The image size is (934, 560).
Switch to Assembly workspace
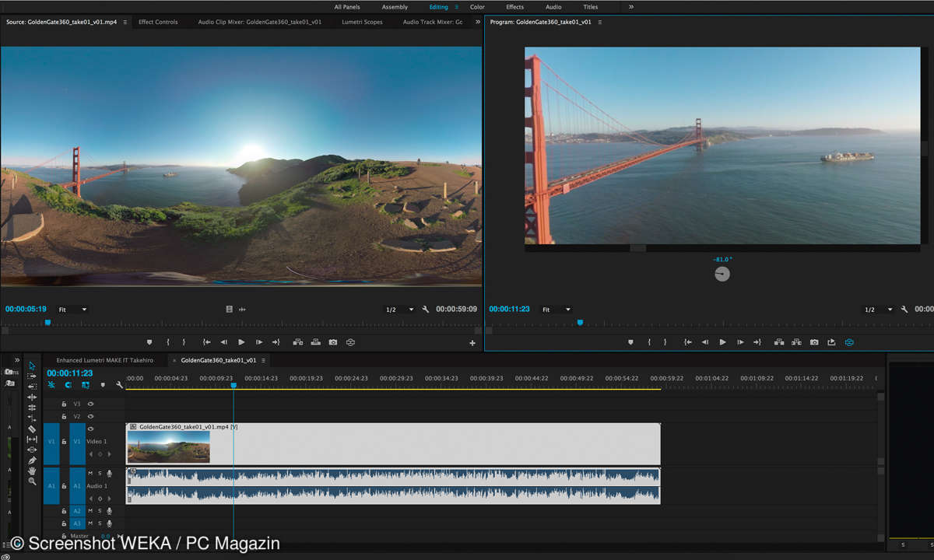(395, 7)
